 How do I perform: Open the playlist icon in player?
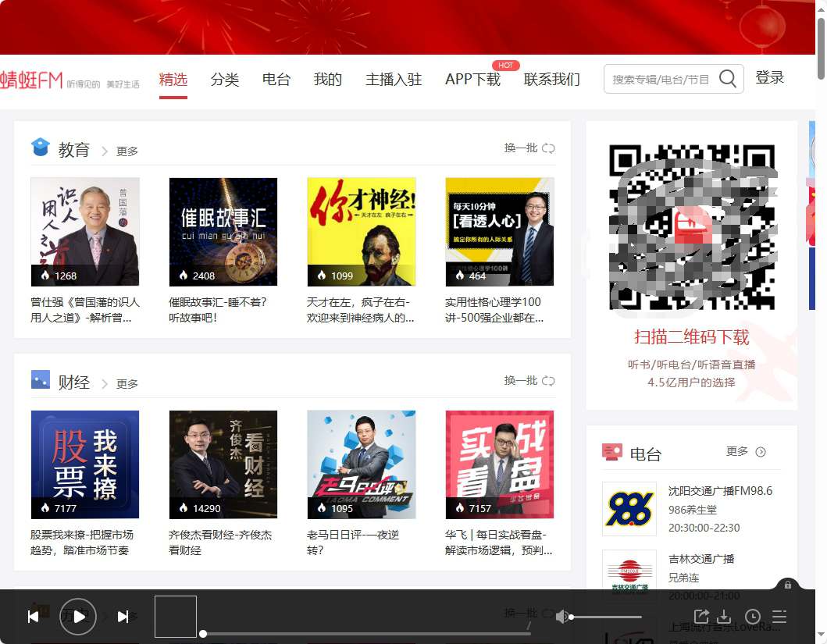point(779,617)
